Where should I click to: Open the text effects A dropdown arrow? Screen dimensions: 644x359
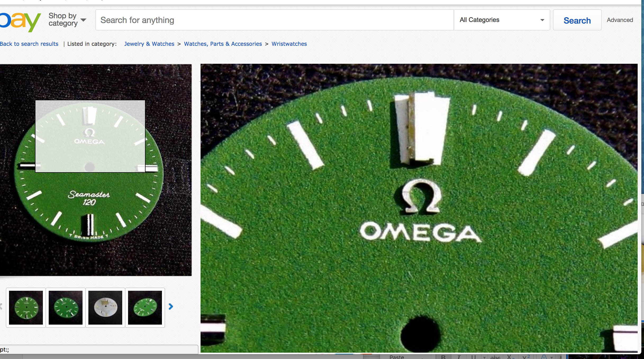pos(552,357)
